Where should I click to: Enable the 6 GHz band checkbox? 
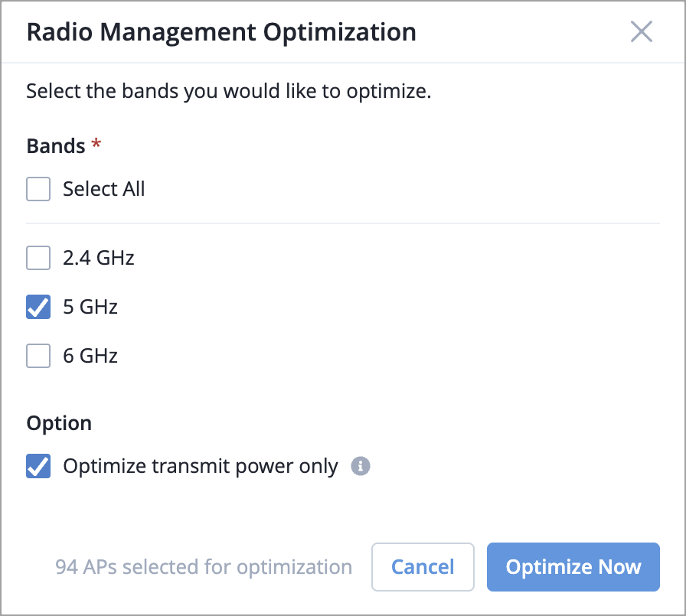coord(38,356)
